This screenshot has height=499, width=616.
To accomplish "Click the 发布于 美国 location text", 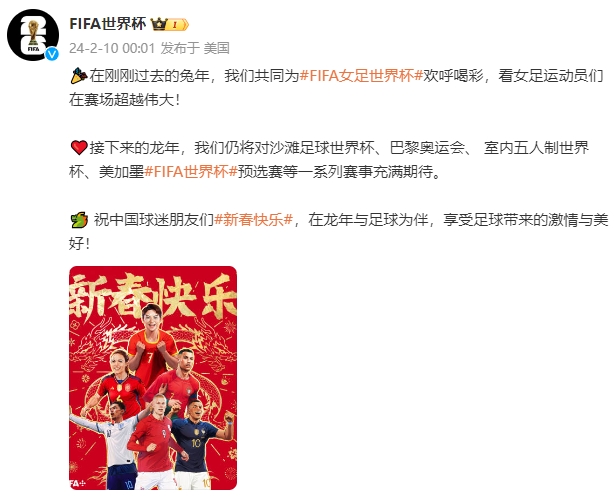I will click(x=195, y=48).
